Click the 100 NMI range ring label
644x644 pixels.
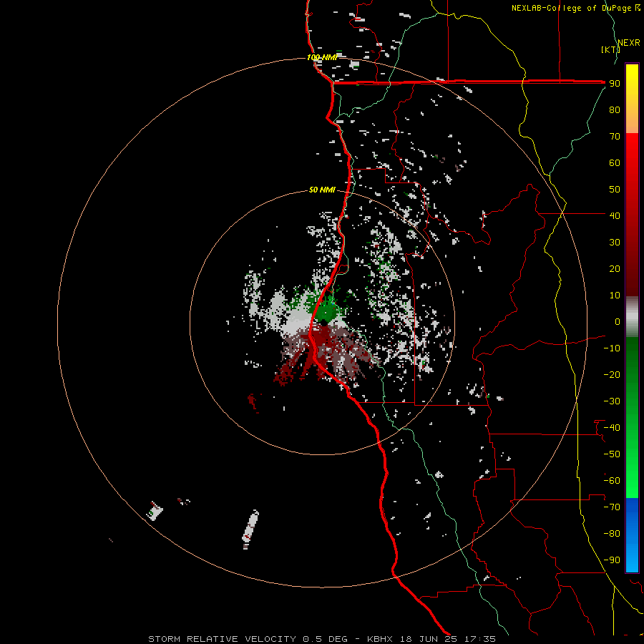click(x=322, y=57)
